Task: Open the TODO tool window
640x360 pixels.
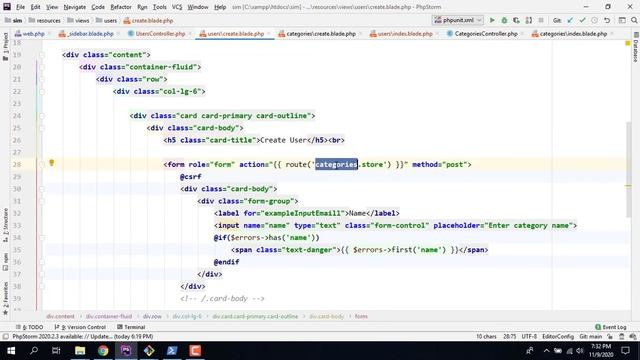Action: (29, 327)
